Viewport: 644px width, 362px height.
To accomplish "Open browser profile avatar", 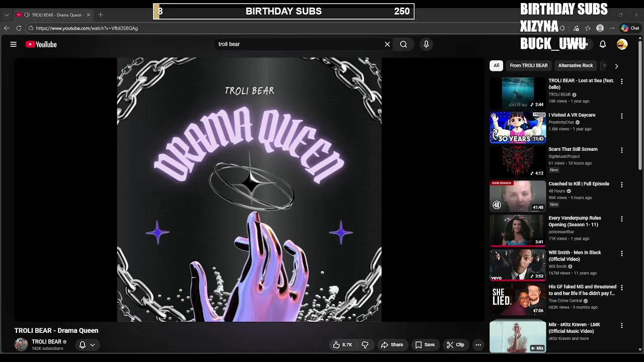I will pyautogui.click(x=600, y=28).
